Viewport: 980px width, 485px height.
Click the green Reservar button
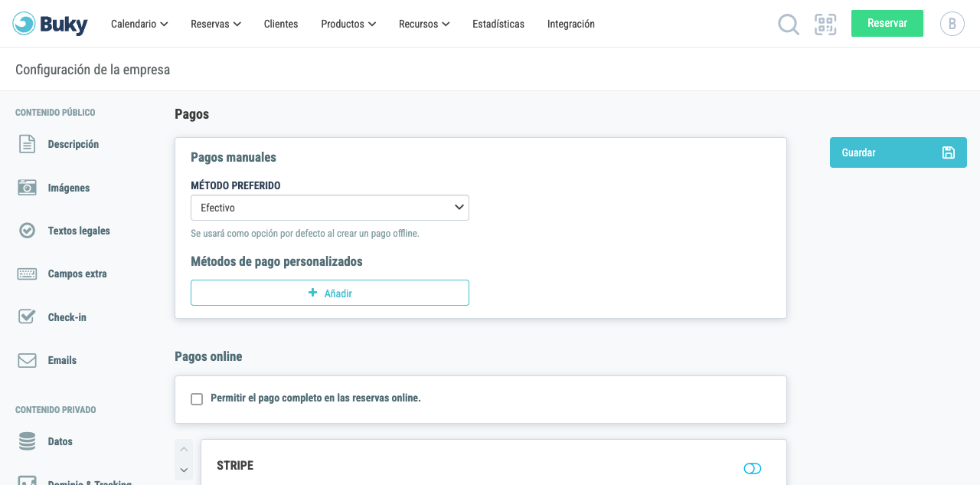(x=887, y=23)
